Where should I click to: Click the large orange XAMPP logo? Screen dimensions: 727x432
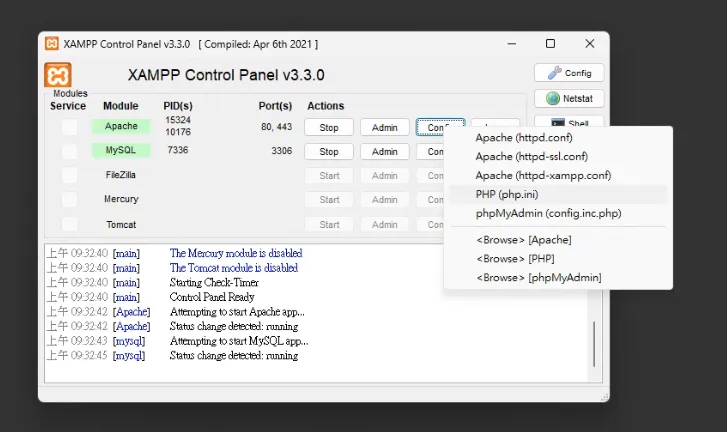pyautogui.click(x=57, y=75)
